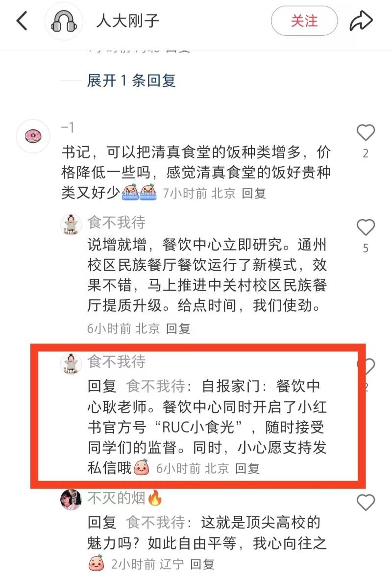Open the 人大刚子 author name
The image size is (392, 583).
click(128, 21)
